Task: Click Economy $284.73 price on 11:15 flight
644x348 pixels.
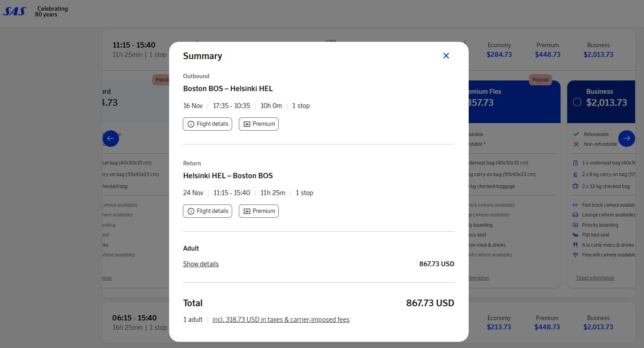Action: (499, 55)
